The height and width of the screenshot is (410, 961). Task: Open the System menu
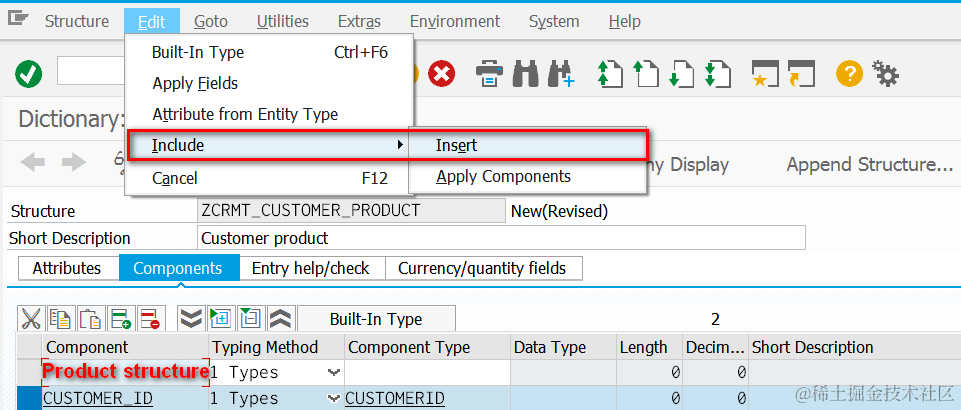[554, 21]
